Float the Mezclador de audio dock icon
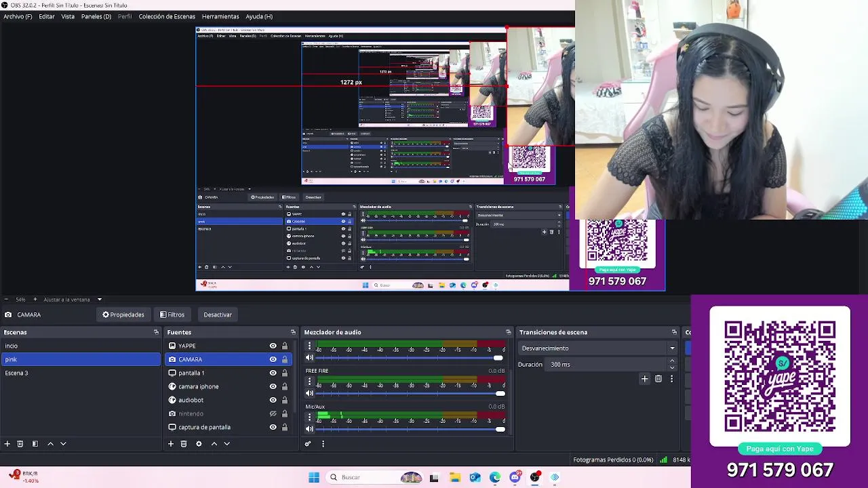 coord(509,332)
